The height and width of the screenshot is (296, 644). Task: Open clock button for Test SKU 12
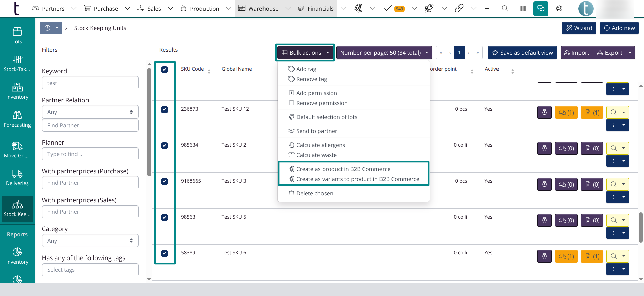coord(544,113)
